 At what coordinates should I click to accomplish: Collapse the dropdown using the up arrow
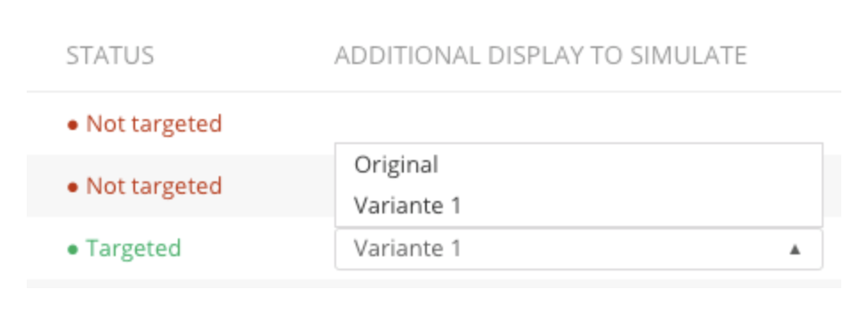(795, 250)
